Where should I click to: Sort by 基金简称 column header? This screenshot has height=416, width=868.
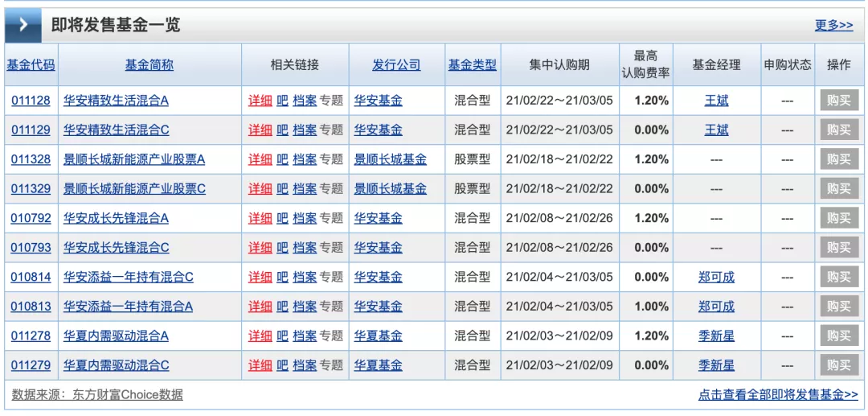pyautogui.click(x=149, y=65)
